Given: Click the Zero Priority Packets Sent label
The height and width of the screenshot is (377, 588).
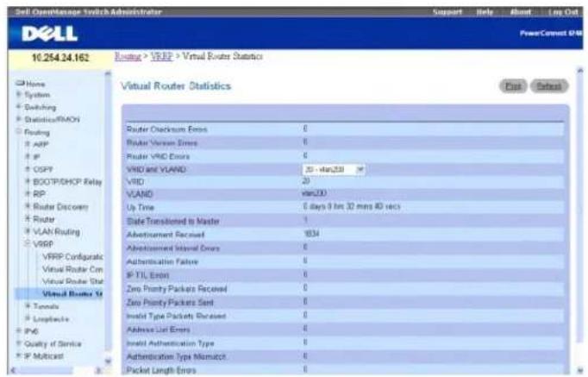Looking at the screenshot, I should tap(170, 302).
